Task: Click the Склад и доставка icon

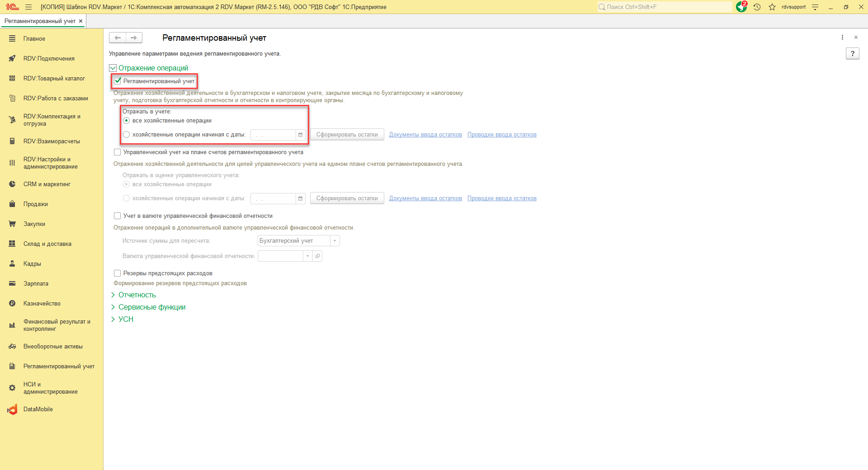Action: pos(12,244)
